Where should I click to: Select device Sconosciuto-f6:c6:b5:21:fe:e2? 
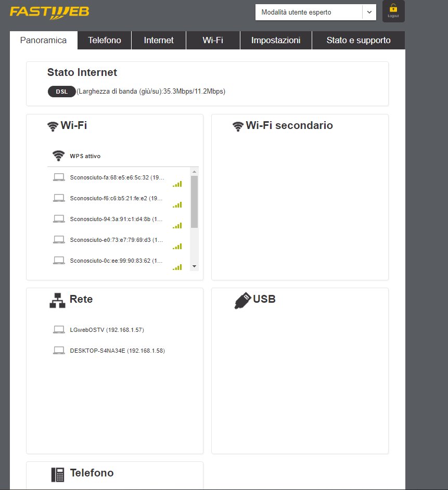point(116,198)
